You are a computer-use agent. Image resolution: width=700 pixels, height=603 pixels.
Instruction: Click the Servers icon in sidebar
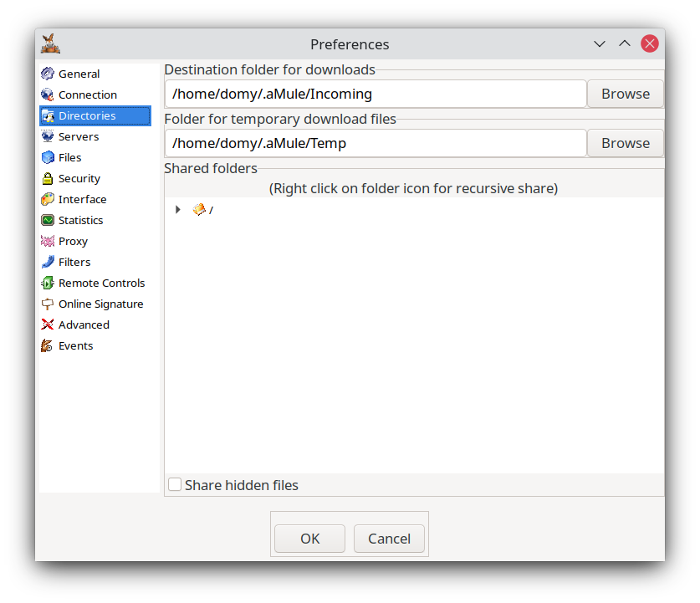point(48,136)
